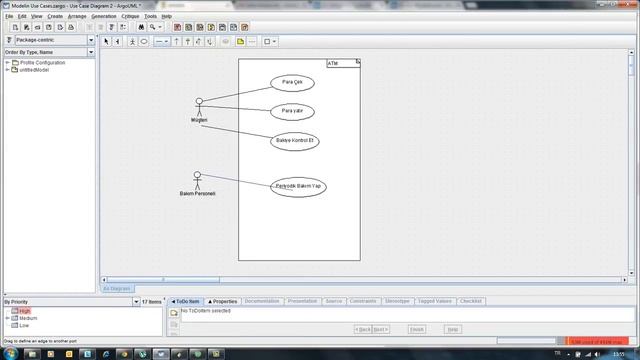The image size is (640, 360).
Task: Select the yellow Comment note tool
Action: click(240, 42)
